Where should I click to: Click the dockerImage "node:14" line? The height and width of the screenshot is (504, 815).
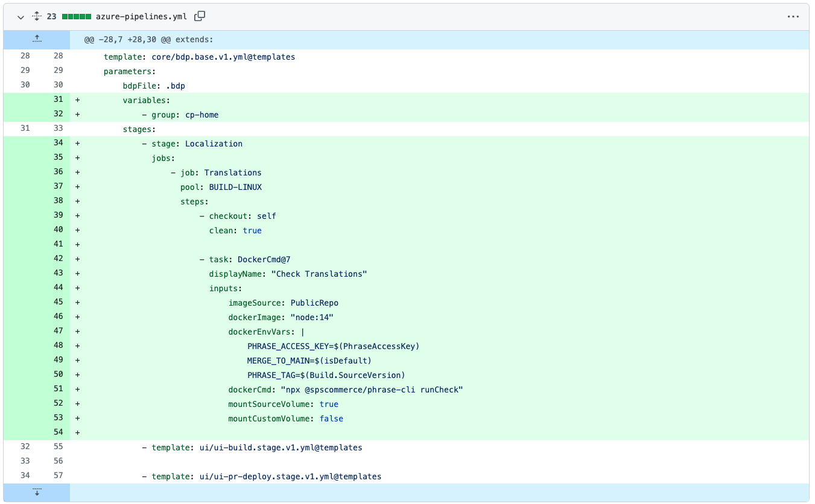(281, 317)
